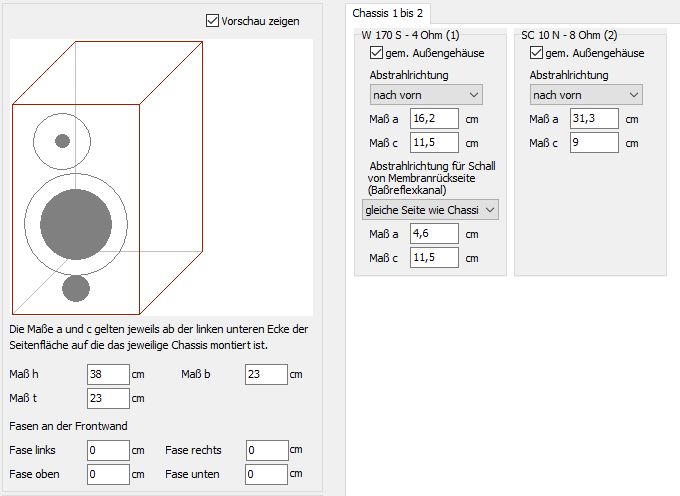Click the Maß t input field
The height and width of the screenshot is (496, 680).
(x=108, y=398)
